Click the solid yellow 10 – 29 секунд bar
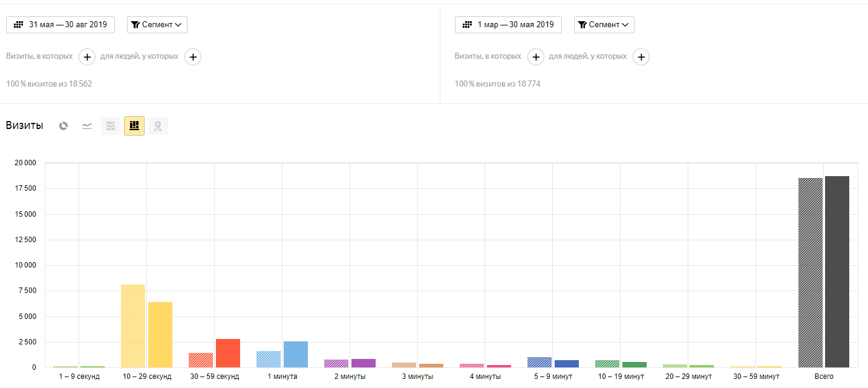The width and height of the screenshot is (868, 388). click(x=160, y=335)
